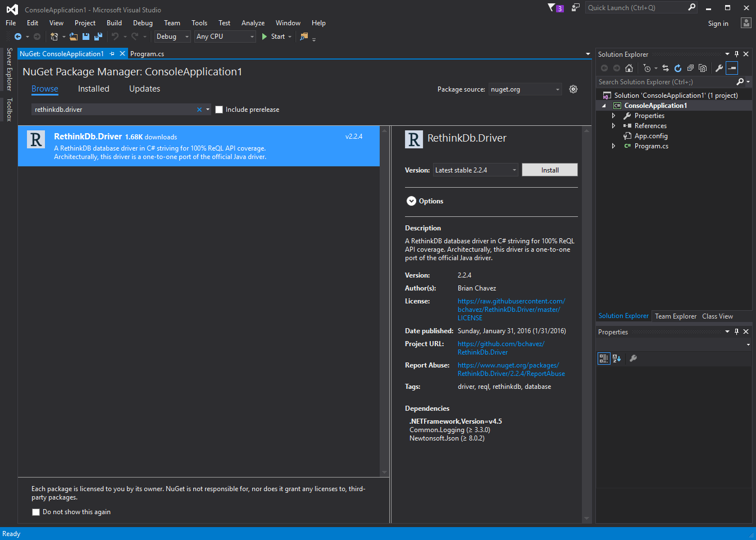Open the Version dropdown showing Latest stable 2.2.4
Viewport: 756px width, 540px height.
tap(475, 170)
